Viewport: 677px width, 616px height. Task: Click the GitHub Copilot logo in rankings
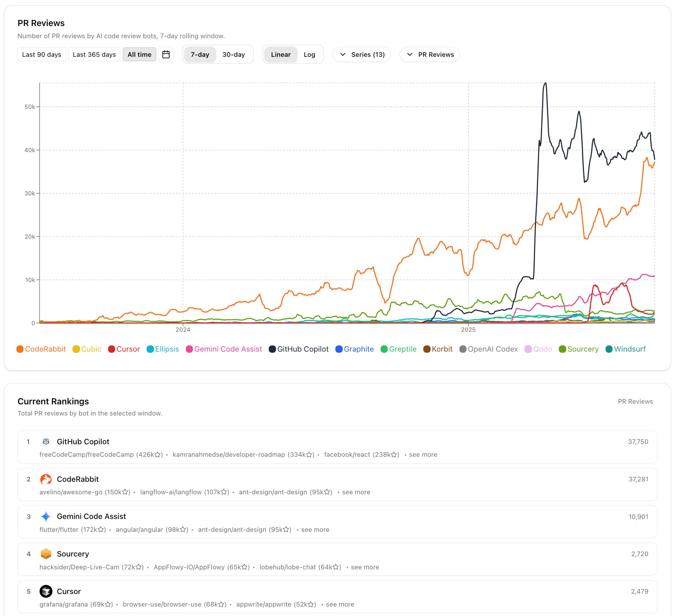(46, 442)
